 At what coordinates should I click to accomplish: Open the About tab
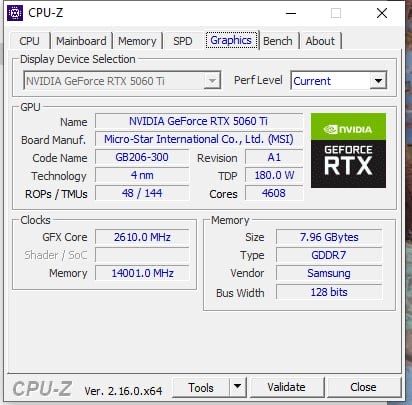[x=320, y=41]
